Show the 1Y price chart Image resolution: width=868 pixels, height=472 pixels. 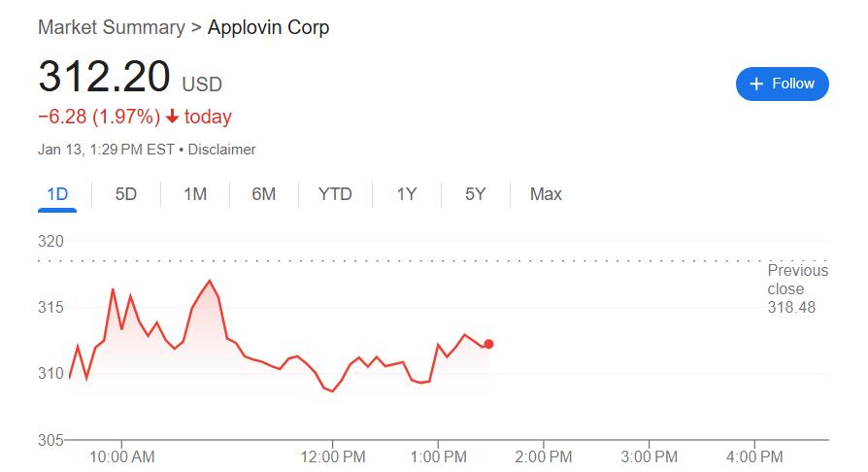pyautogui.click(x=406, y=194)
